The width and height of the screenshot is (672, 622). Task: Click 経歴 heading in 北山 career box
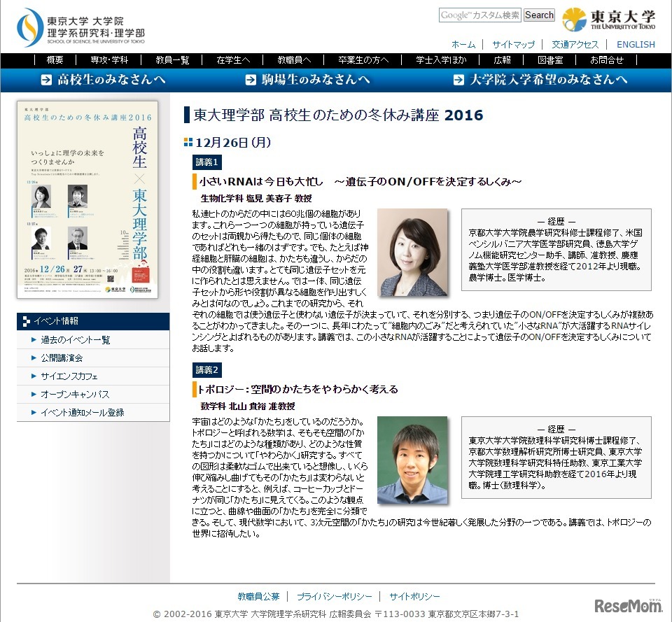(x=556, y=429)
